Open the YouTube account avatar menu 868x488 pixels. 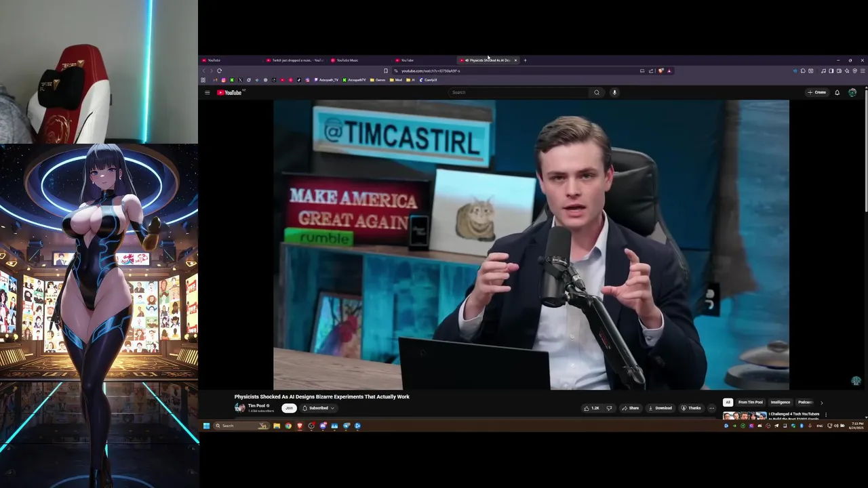coord(852,92)
